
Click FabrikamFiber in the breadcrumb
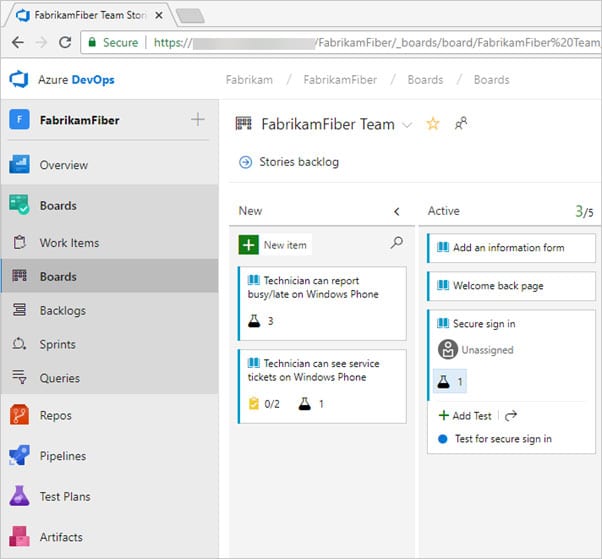click(x=340, y=79)
